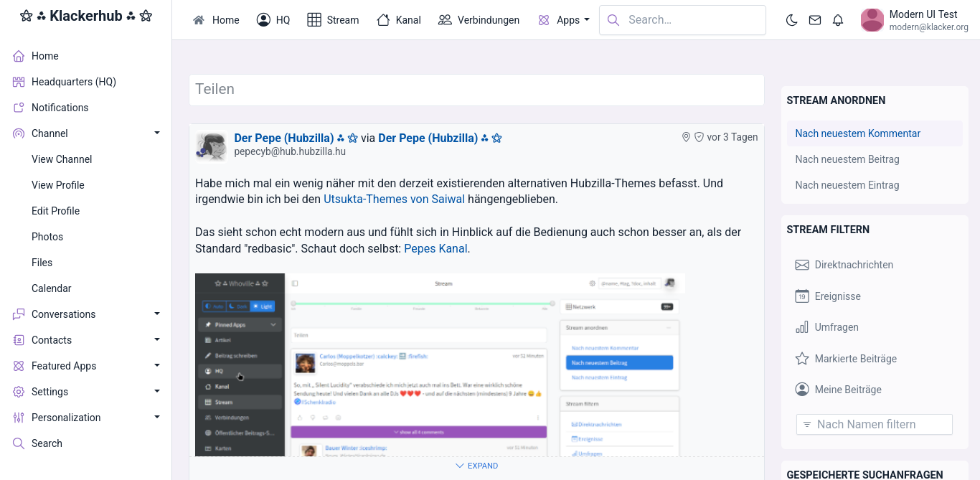Open the Apps dropdown in navbar
This screenshot has height=480, width=980.
coord(564,20)
